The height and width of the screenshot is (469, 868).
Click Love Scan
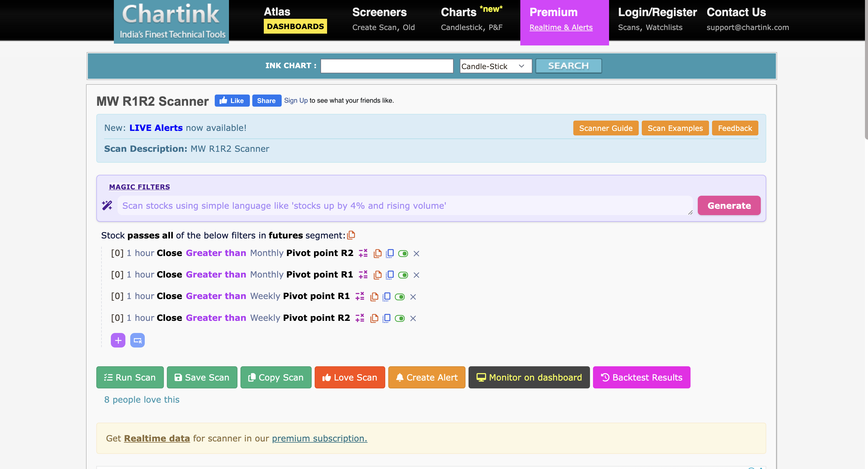point(350,377)
